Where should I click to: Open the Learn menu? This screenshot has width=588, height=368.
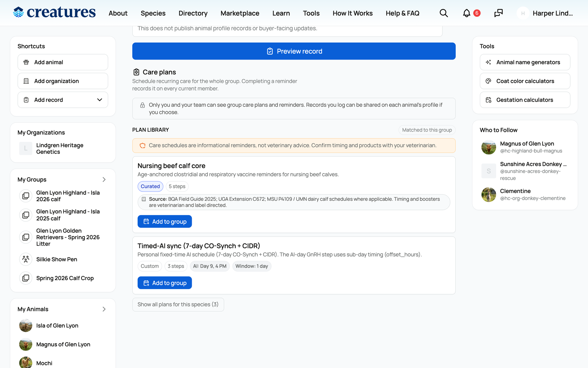click(x=281, y=13)
